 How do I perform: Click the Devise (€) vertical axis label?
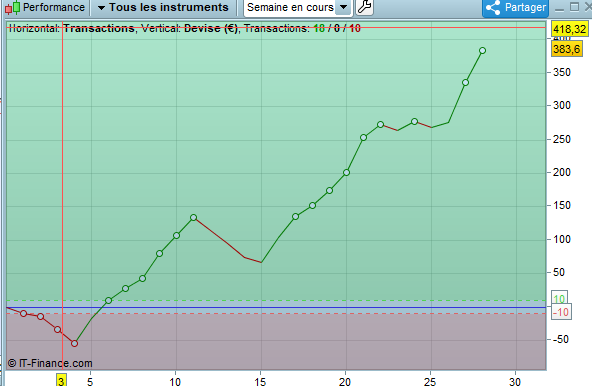tap(211, 28)
